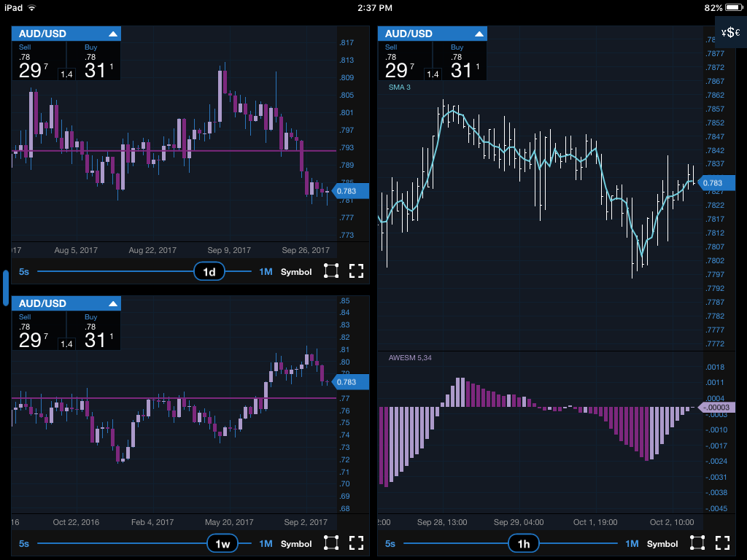
Task: Open the currency symbols icon at top right
Action: click(x=730, y=32)
